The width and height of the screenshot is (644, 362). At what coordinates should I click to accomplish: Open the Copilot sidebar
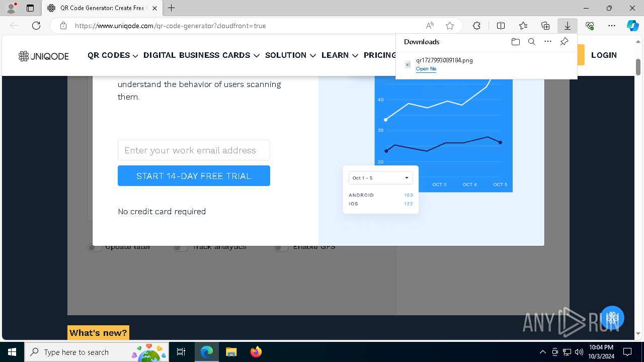(x=632, y=26)
